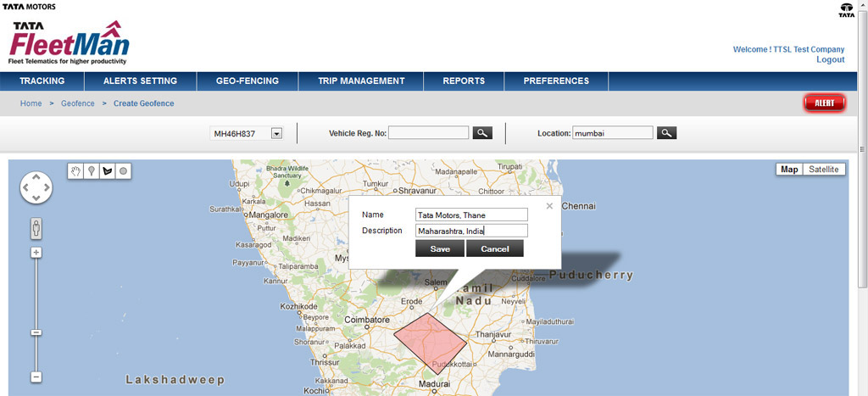Click the Welcome TTSL Test Company text

789,49
